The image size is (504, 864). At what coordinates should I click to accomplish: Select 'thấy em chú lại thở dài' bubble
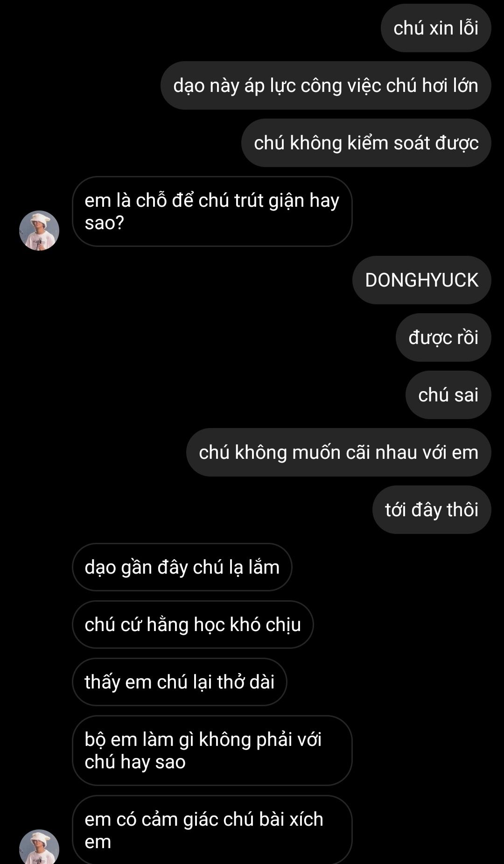tap(180, 682)
